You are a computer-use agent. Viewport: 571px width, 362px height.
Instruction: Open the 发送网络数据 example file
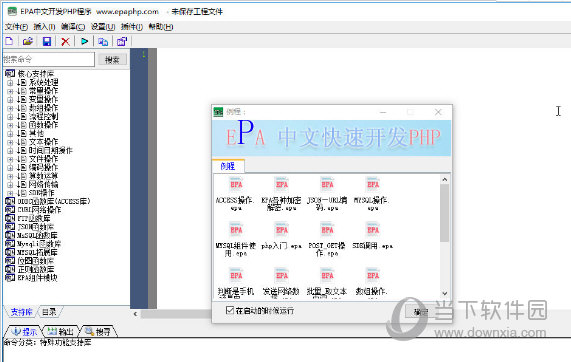[281, 283]
